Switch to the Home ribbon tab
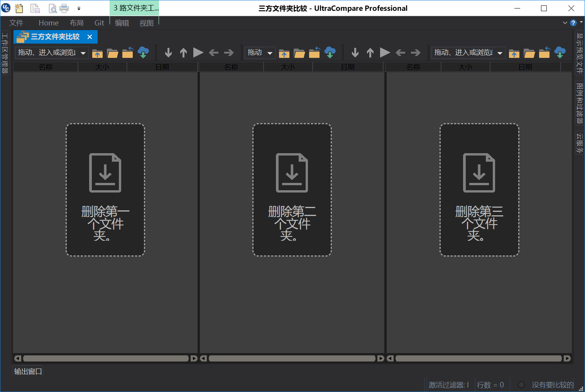 pos(49,23)
